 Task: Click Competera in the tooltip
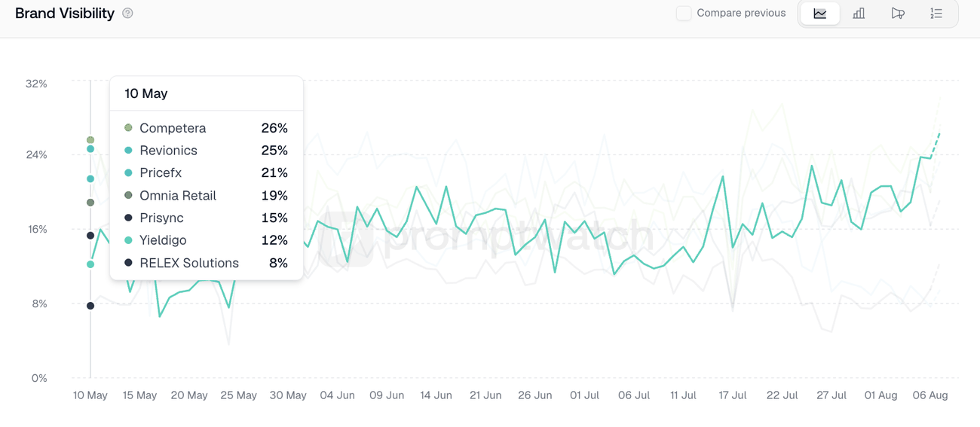pyautogui.click(x=173, y=128)
